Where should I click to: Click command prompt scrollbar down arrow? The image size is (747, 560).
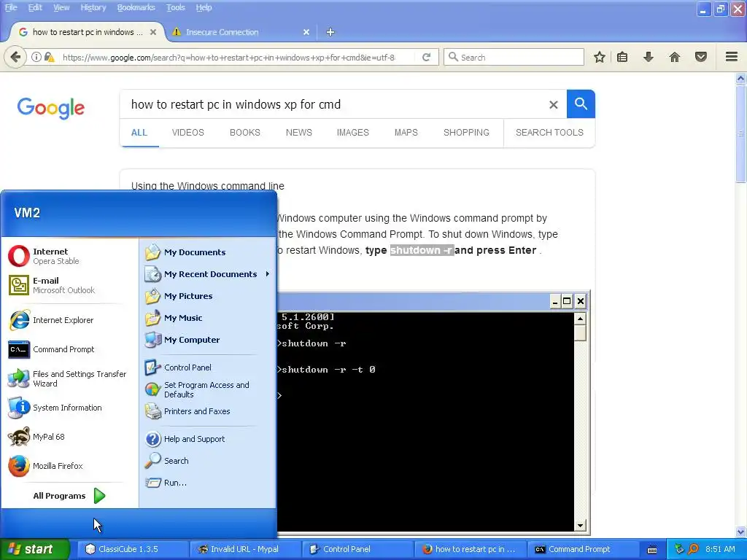580,525
